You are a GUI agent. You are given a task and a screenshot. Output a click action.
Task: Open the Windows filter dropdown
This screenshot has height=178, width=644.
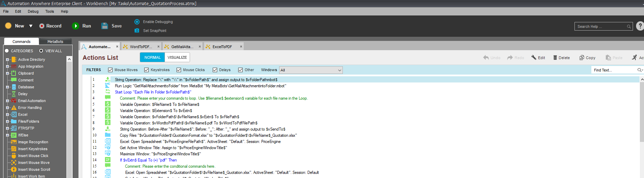[x=311, y=70]
